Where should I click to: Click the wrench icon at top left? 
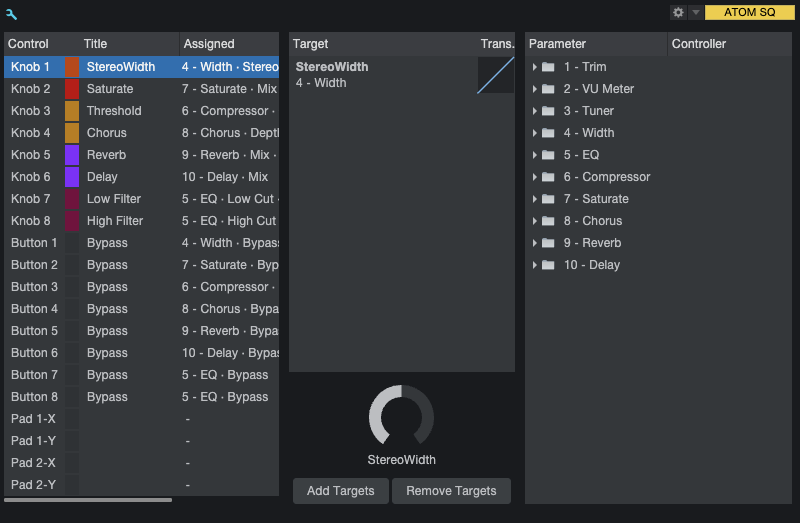tap(11, 14)
